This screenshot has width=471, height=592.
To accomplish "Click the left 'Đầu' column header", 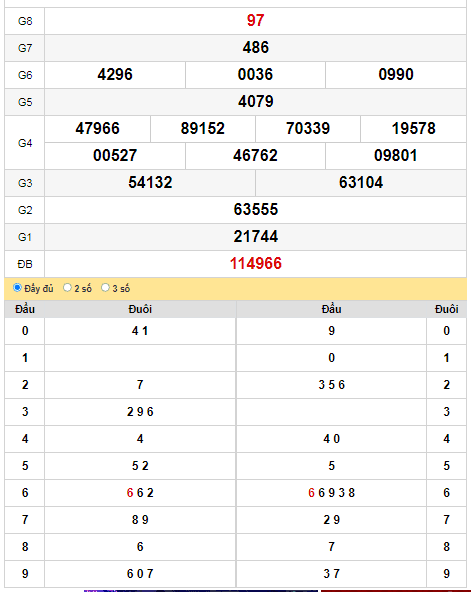I will (x=25, y=309).
